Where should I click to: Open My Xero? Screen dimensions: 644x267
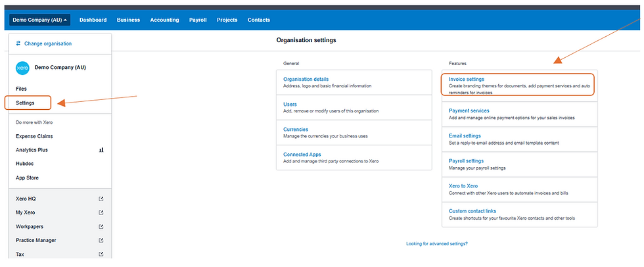tap(25, 212)
